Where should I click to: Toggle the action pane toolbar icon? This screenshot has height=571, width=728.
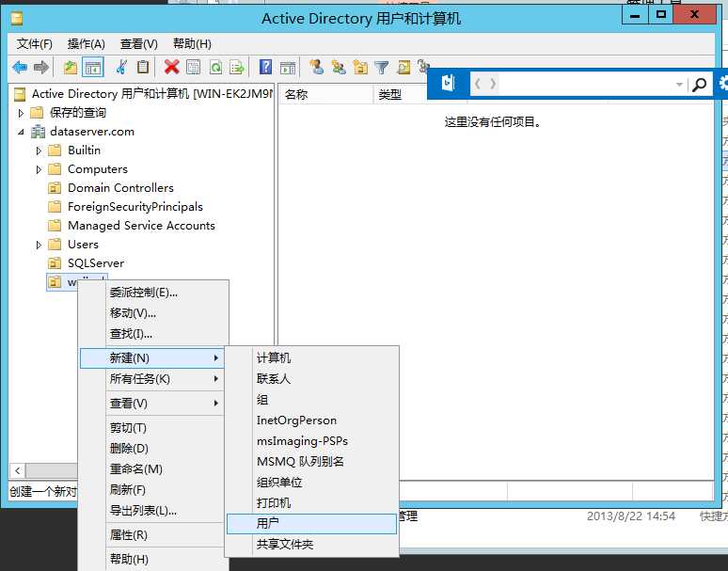(x=288, y=68)
